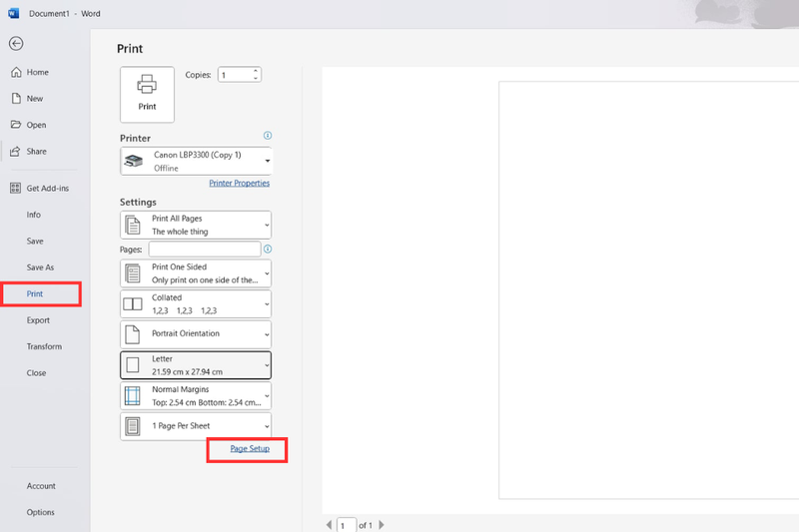Viewport: 799px width, 532px height.
Task: Expand the Portrait Orientation dropdown
Action: 196,334
